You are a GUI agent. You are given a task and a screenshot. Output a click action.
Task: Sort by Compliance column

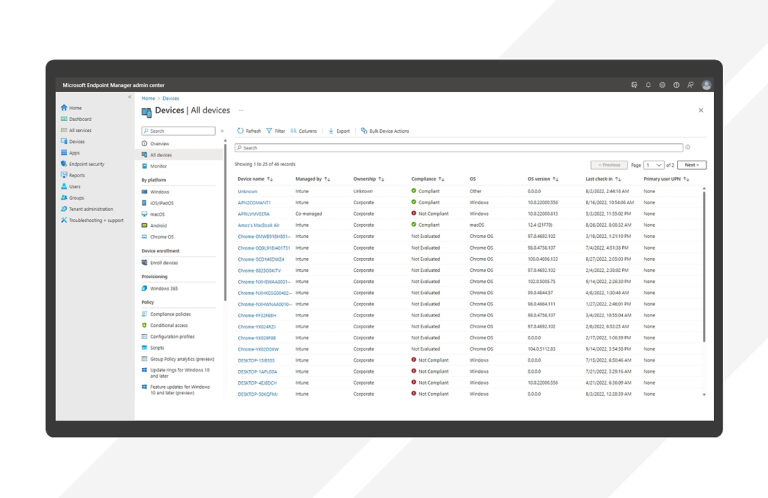[428, 179]
